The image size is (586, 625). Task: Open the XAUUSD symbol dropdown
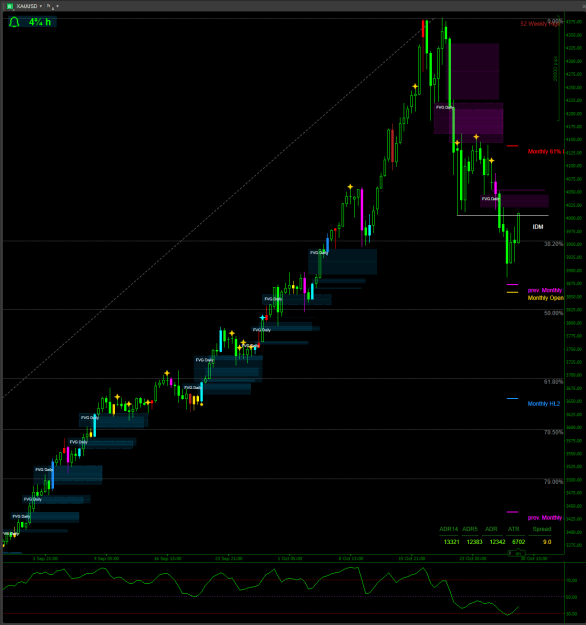tap(41, 6)
